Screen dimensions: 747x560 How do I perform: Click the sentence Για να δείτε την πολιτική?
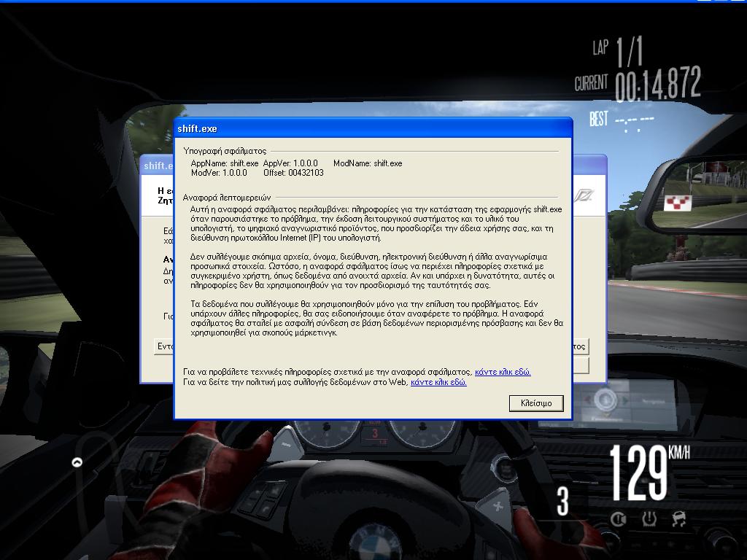click(x=295, y=382)
